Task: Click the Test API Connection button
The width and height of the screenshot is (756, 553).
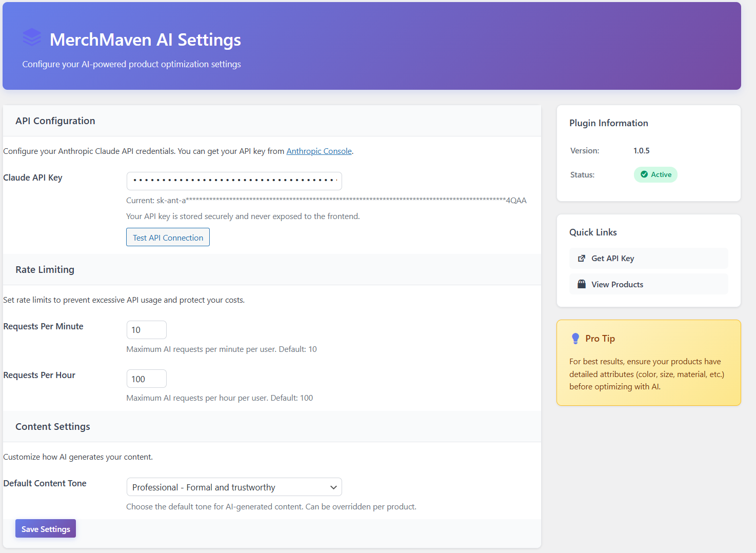Action: (168, 237)
